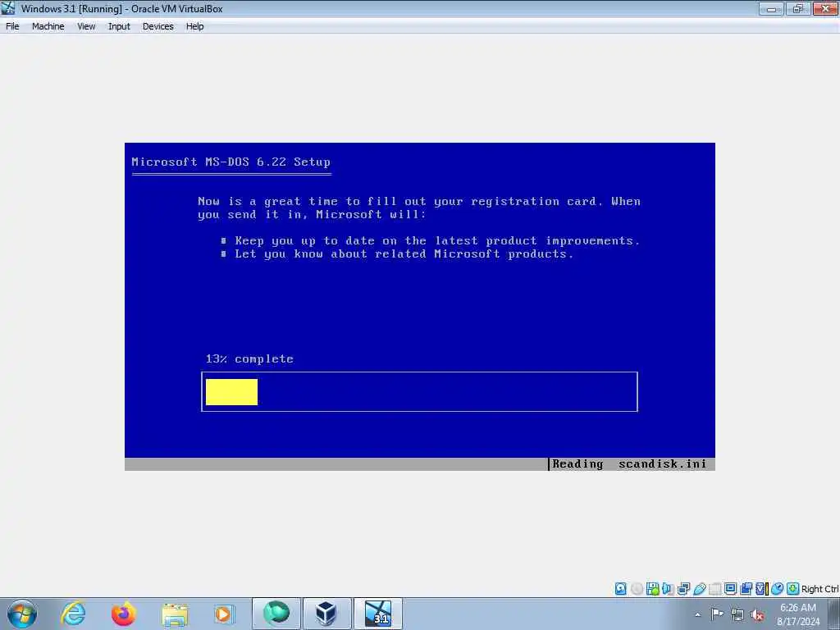This screenshot has height=630, width=840.
Task: Click the Right Ctrl host key label
Action: point(819,589)
